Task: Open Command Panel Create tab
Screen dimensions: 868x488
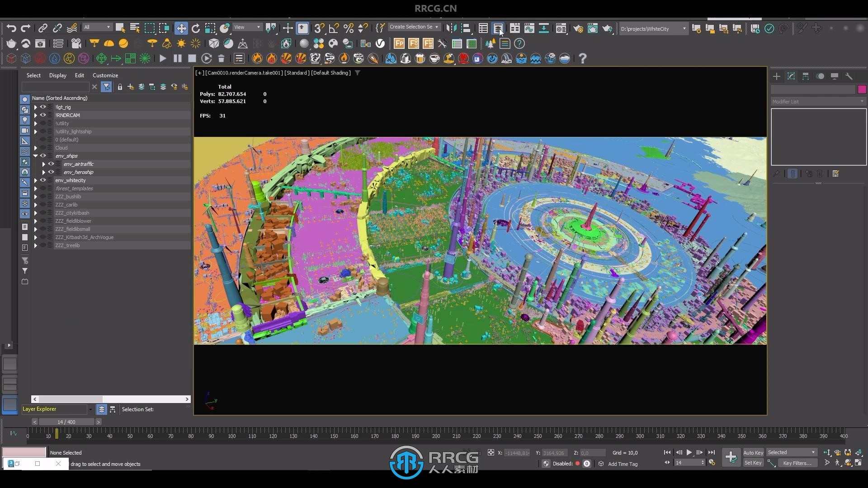Action: (x=777, y=76)
